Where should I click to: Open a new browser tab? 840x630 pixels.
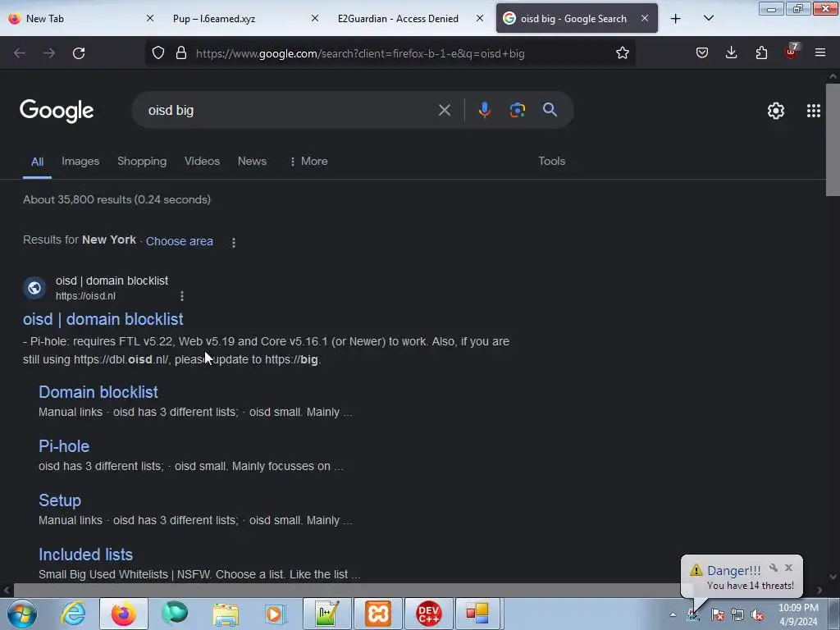click(x=676, y=19)
